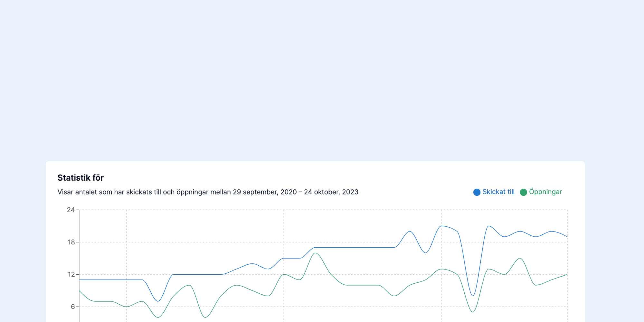The image size is (644, 322).
Task: Click the green line's right end point
Action: click(567, 275)
